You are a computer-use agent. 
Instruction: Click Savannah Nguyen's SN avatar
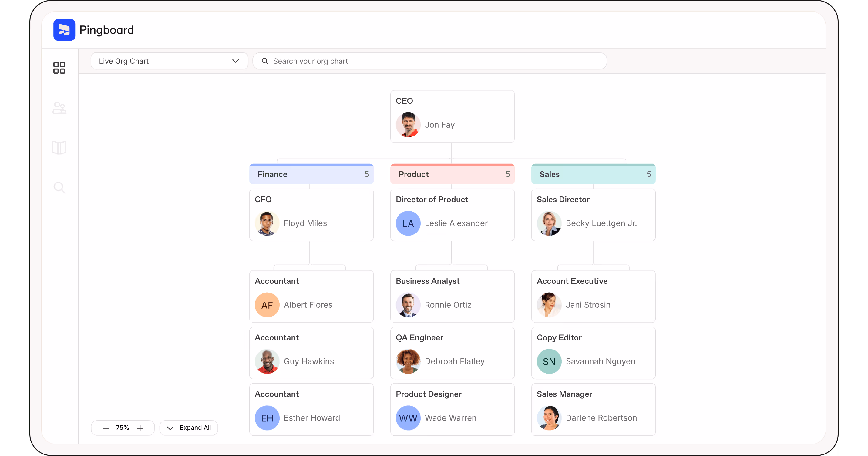click(549, 361)
